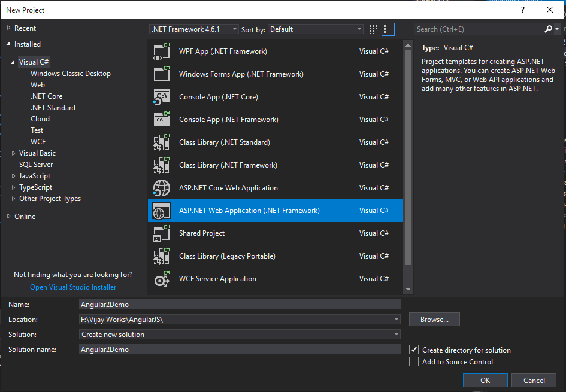566x392 pixels.
Task: Select the .NET Core category in tree
Action: pos(46,96)
